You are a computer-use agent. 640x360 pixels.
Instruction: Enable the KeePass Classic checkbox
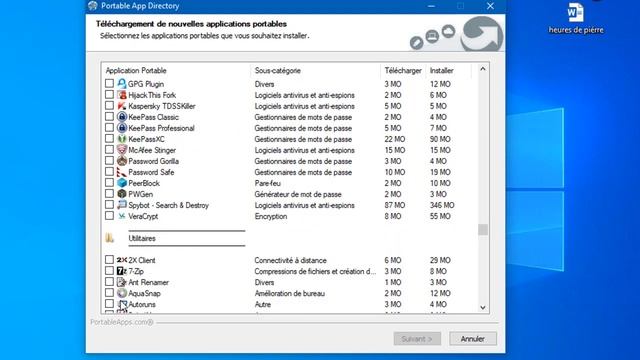point(109,116)
